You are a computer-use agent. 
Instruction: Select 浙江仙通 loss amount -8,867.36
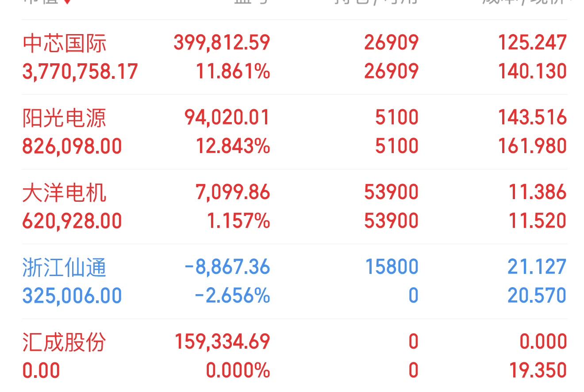tap(227, 267)
